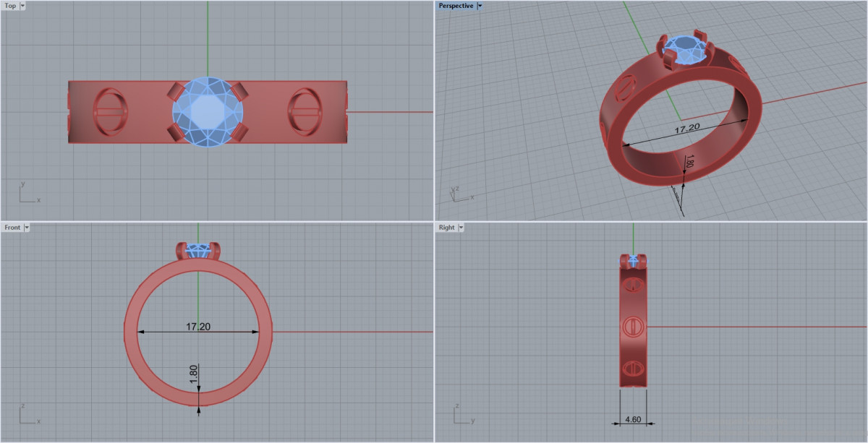Activate the Top viewport title label

[10, 6]
